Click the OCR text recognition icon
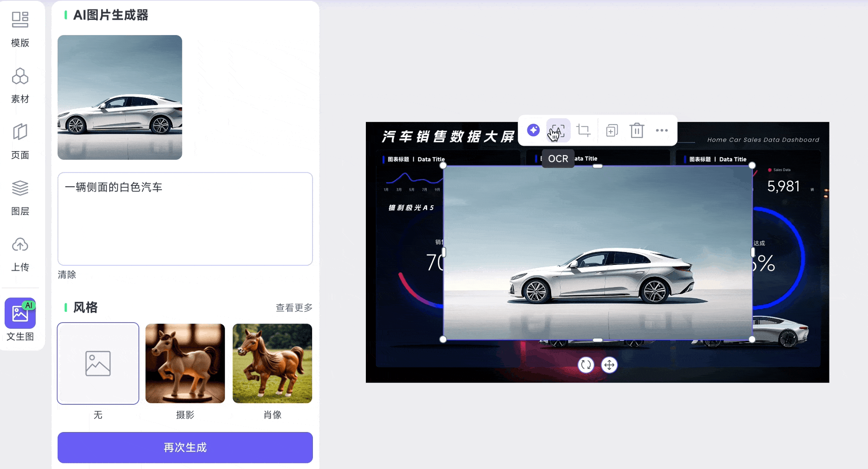Viewport: 868px width, 469px height. pyautogui.click(x=558, y=130)
